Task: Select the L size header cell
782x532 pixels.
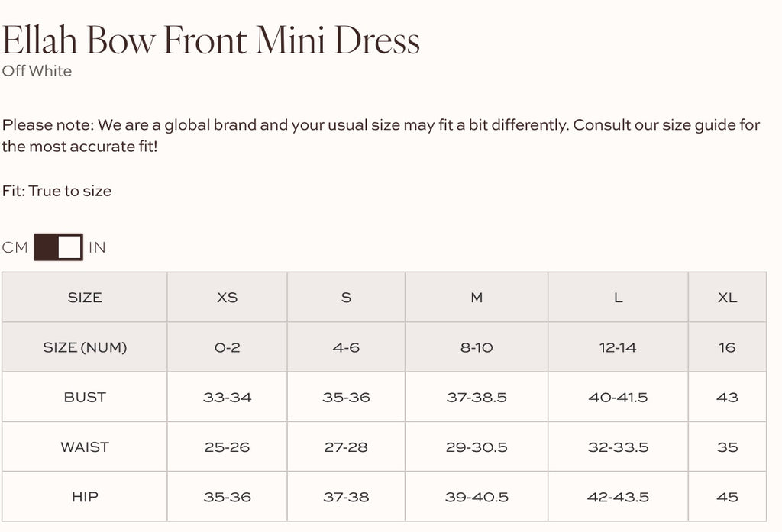Action: (x=619, y=297)
